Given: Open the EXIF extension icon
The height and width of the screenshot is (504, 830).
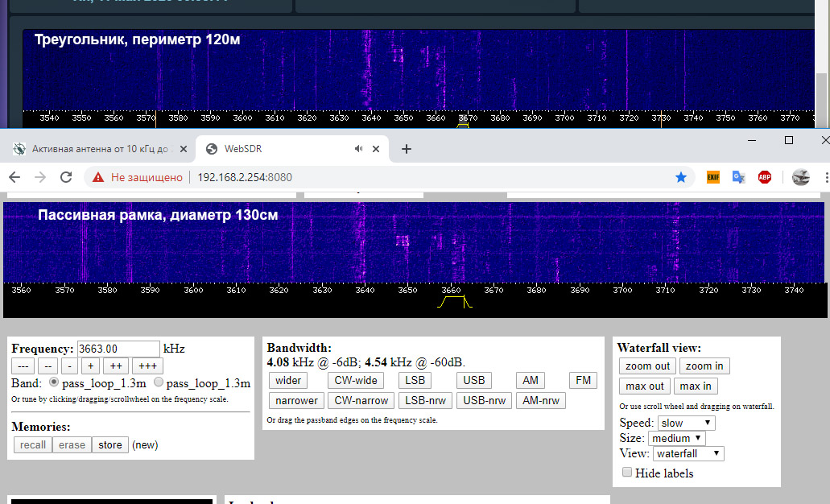Looking at the screenshot, I should tap(713, 177).
